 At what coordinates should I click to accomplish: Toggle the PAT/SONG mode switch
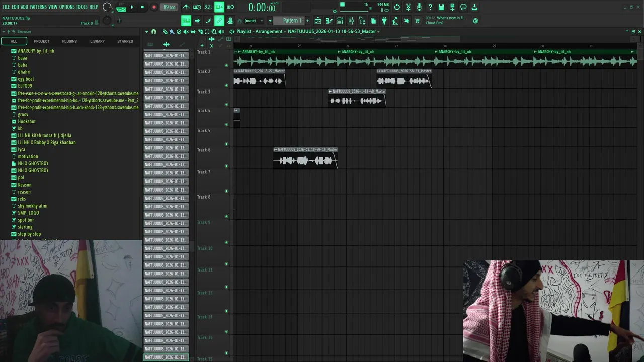[121, 7]
